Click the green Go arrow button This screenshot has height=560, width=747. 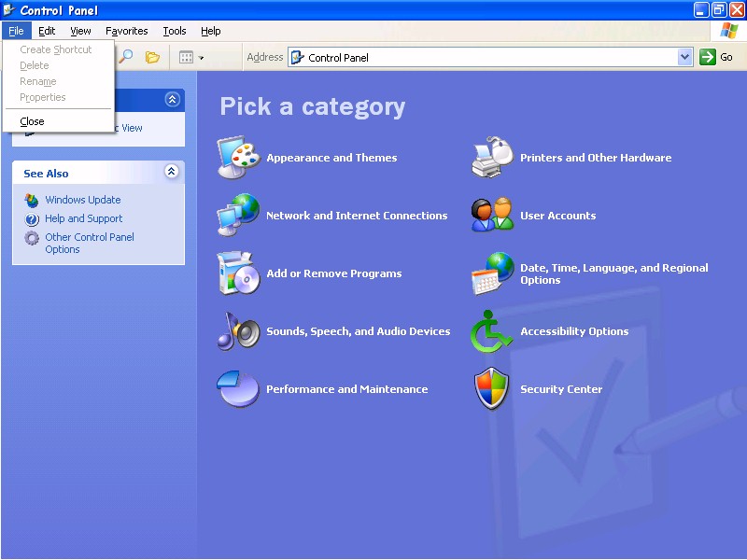pyautogui.click(x=708, y=57)
